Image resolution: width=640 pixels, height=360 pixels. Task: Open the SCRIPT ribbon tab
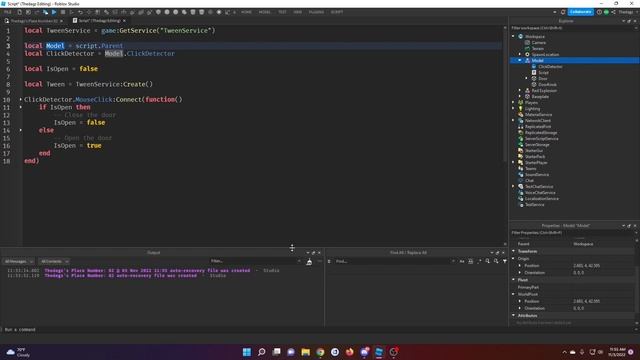tap(337, 12)
